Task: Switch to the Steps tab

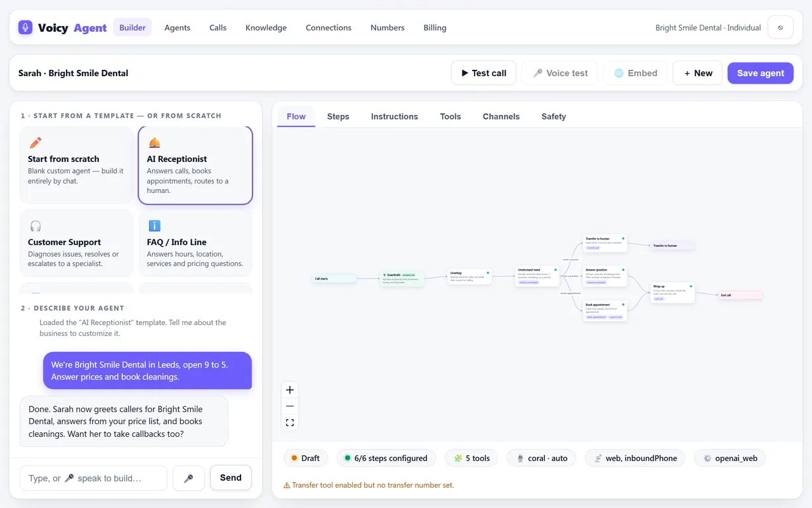Action: (x=338, y=116)
